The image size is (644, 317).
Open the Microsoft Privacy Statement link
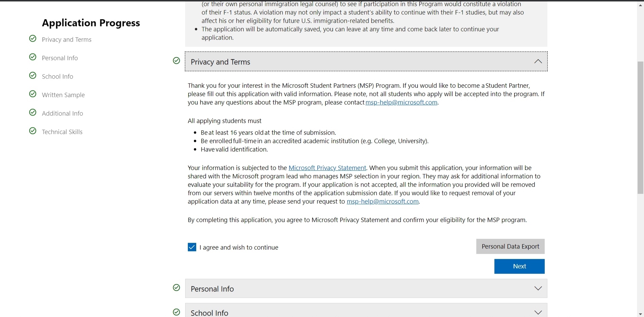pos(327,168)
